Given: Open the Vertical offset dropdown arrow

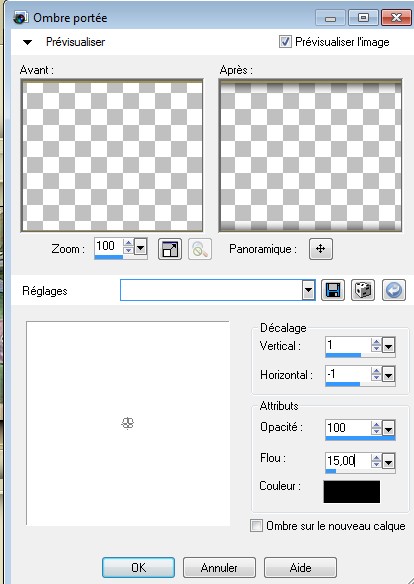Looking at the screenshot, I should point(388,346).
